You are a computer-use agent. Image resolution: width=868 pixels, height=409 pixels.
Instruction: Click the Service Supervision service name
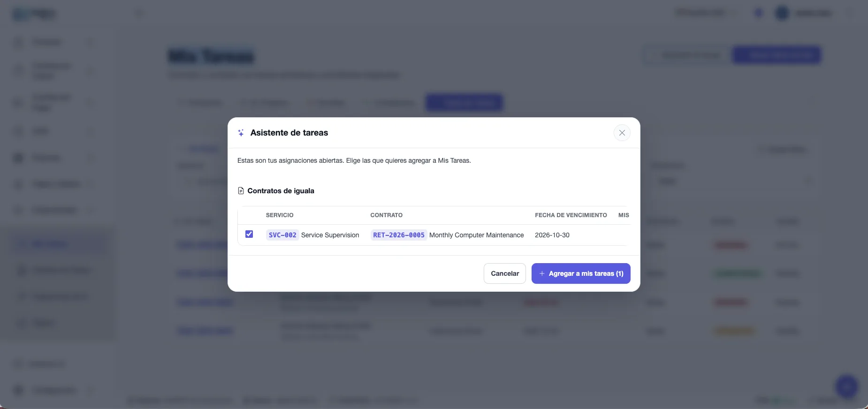tap(330, 235)
